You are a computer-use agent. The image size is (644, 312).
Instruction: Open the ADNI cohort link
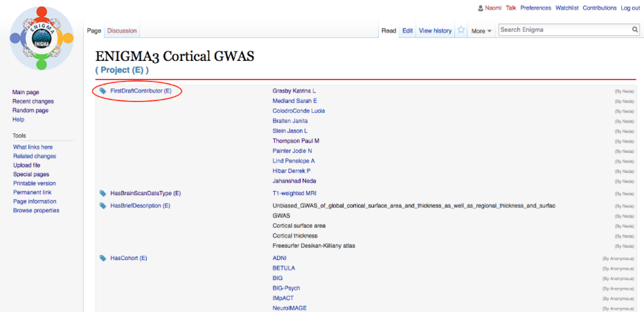pyautogui.click(x=280, y=258)
